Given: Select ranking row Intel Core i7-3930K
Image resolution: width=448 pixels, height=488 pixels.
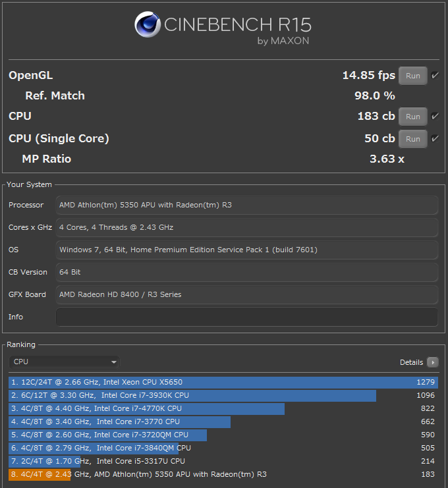Looking at the screenshot, I should tap(223, 395).
